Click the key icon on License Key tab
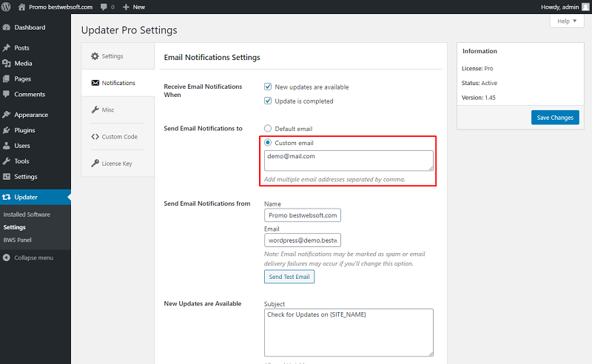592x364 pixels. [x=95, y=163]
